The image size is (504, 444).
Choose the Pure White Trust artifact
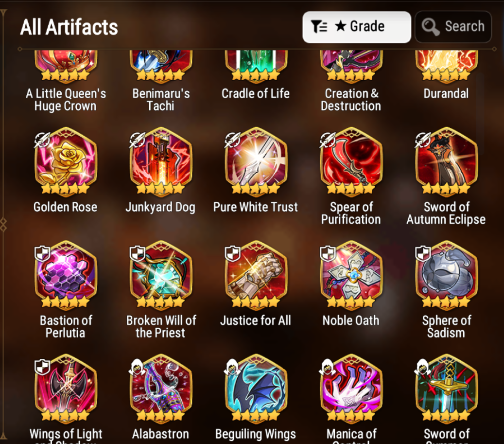tap(256, 162)
